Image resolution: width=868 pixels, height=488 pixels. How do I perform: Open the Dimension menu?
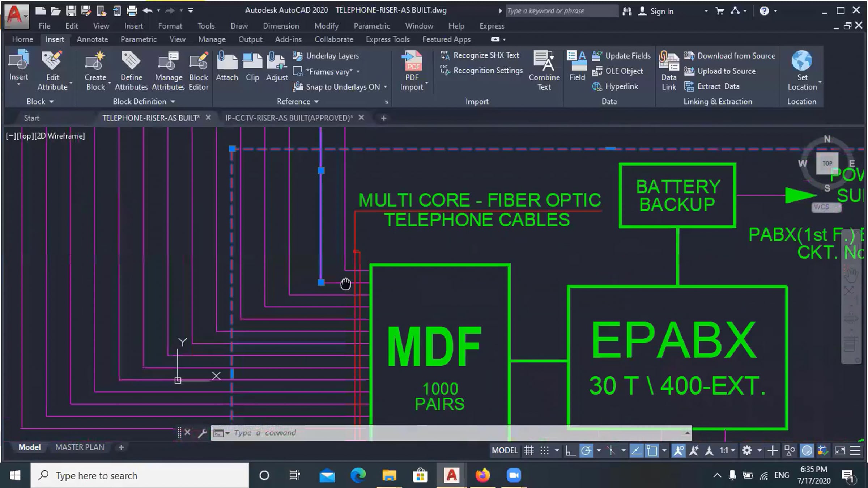click(281, 26)
